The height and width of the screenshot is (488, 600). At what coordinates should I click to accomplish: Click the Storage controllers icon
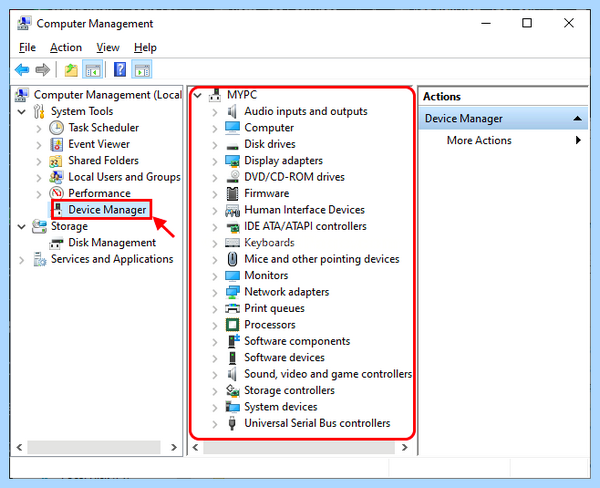[x=232, y=390]
